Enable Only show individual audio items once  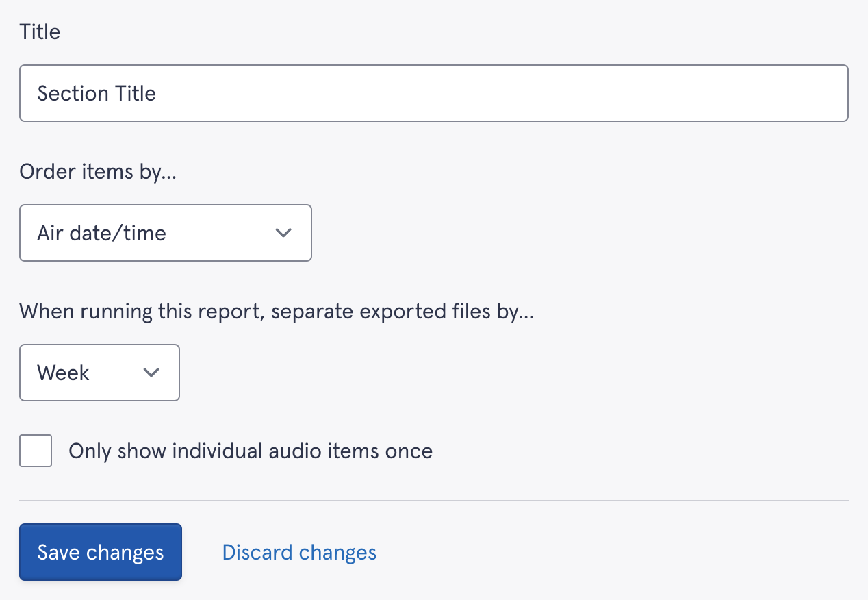point(36,451)
